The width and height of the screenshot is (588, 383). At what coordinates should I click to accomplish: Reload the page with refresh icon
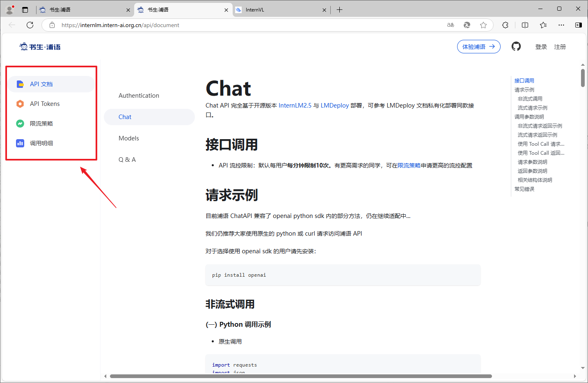(30, 25)
